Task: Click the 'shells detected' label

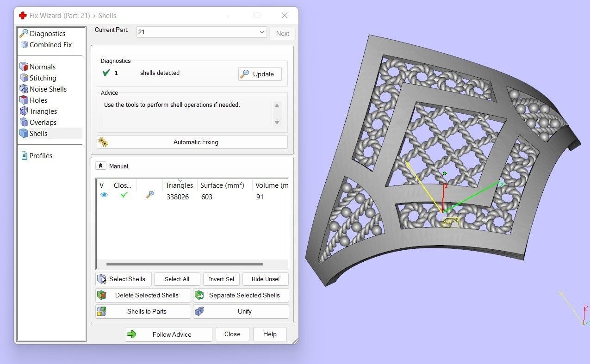Action: [160, 73]
